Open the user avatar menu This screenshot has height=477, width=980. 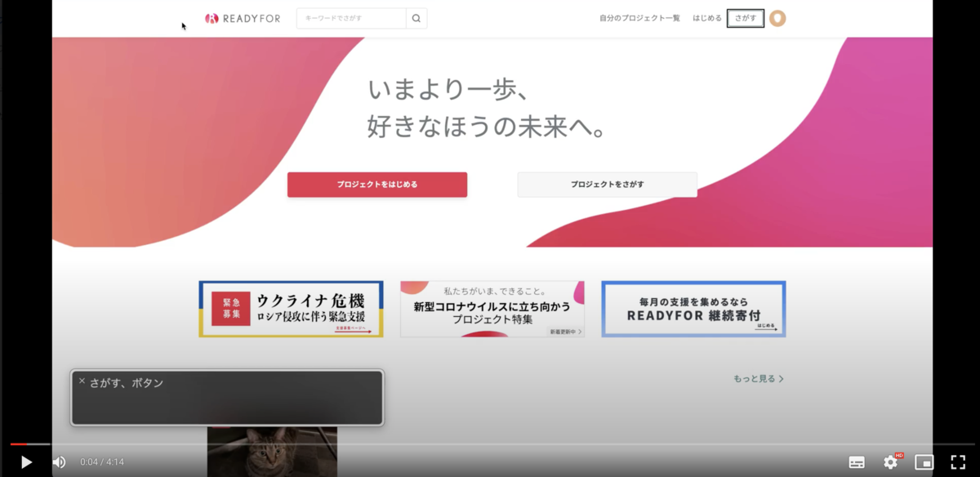click(x=777, y=18)
